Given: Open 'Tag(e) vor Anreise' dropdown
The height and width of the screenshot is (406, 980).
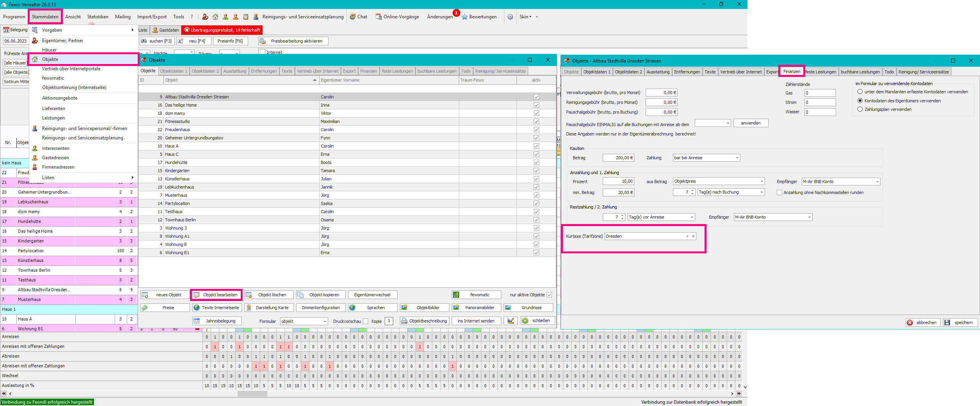Looking at the screenshot, I should [x=661, y=217].
